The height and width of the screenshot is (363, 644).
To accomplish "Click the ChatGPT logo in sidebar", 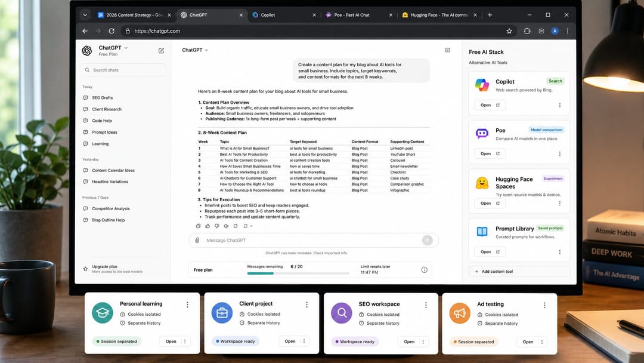I will pyautogui.click(x=87, y=51).
